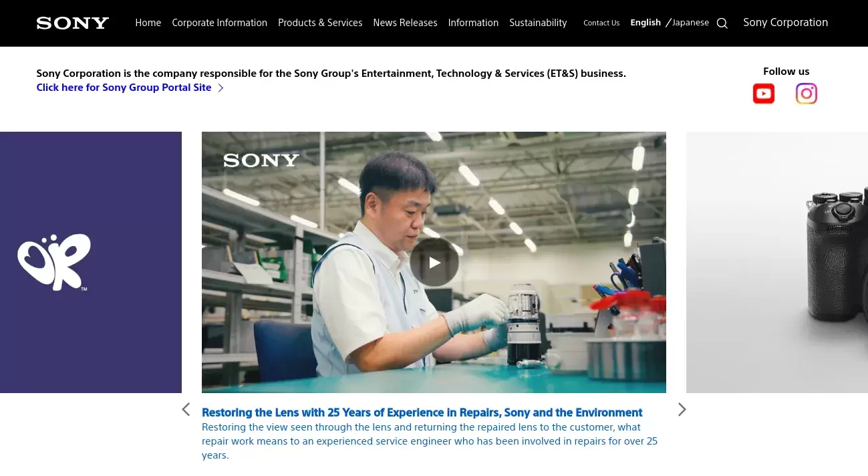Image resolution: width=868 pixels, height=476 pixels.
Task: Click the Contact Us link
Action: [601, 23]
